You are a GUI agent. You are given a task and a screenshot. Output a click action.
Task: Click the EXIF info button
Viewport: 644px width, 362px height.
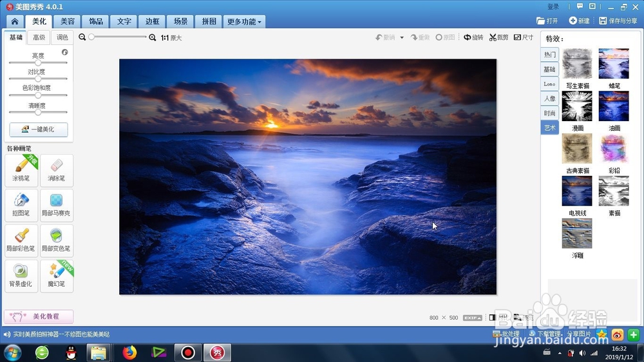click(472, 318)
